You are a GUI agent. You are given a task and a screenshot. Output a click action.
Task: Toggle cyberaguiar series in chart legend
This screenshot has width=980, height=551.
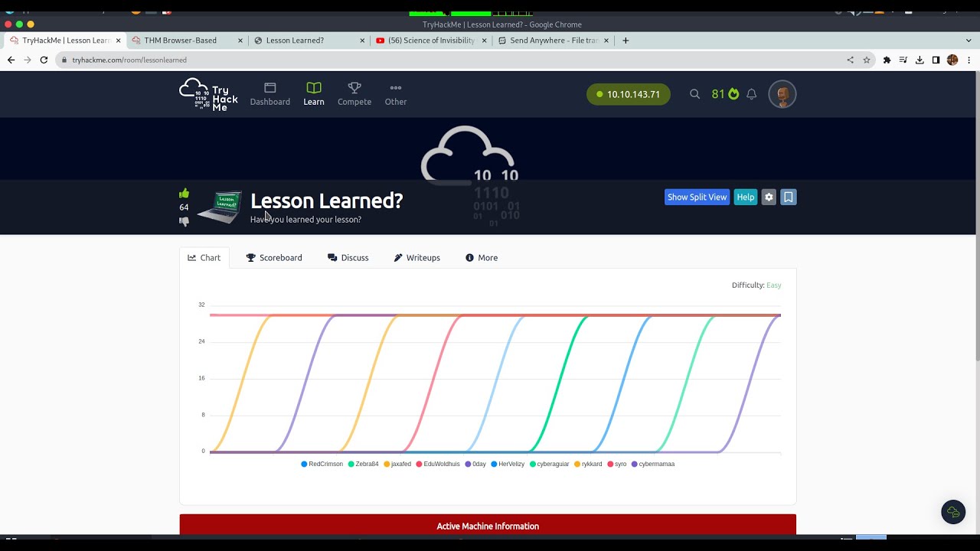(550, 464)
